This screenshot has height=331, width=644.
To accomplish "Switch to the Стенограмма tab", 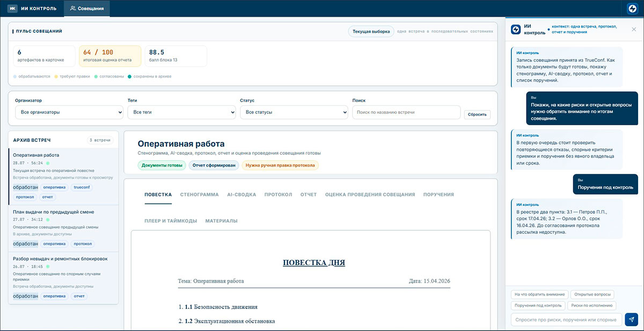I will 200,195.
